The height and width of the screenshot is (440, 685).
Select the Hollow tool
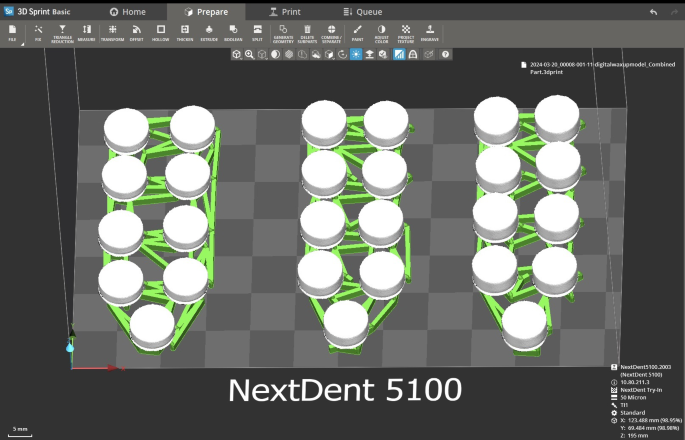[161, 33]
